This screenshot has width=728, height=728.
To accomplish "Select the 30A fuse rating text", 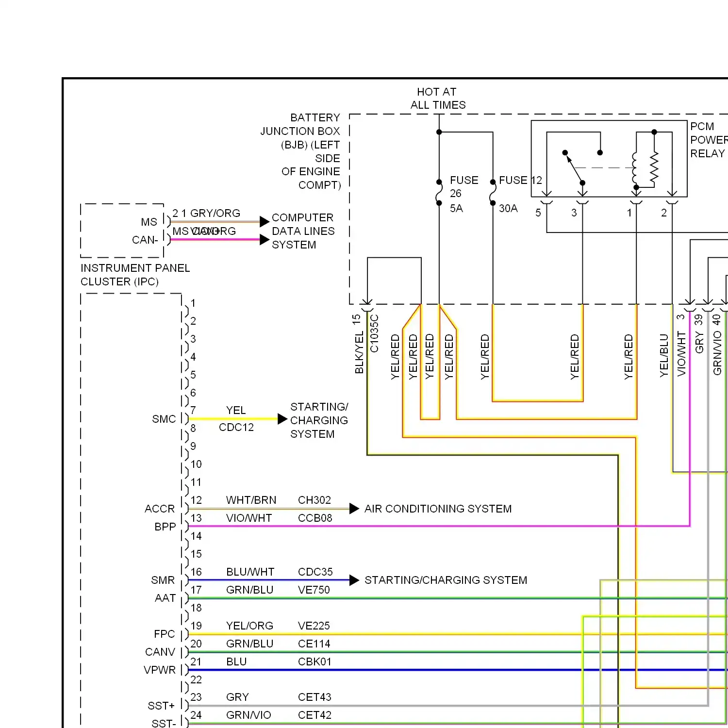I will [x=508, y=208].
